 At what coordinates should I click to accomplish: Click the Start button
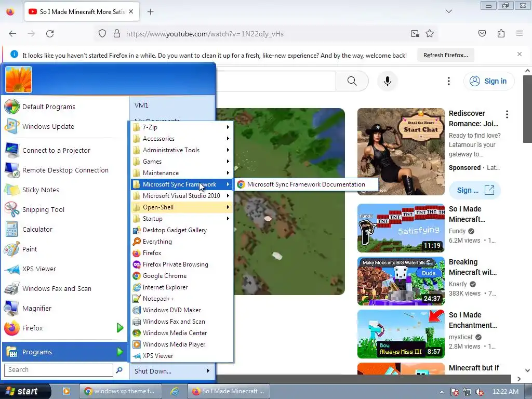[24, 391]
